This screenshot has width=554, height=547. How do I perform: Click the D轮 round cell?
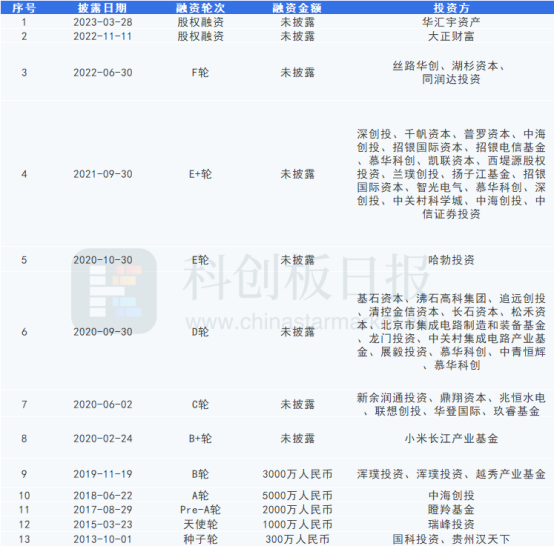(x=200, y=332)
